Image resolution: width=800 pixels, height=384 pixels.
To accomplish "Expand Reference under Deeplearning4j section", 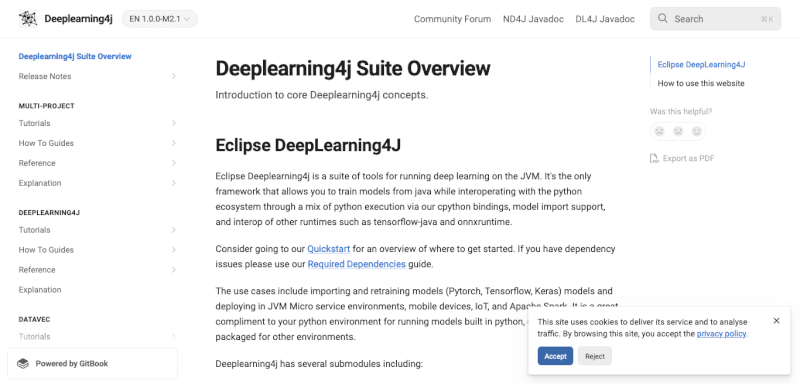I will point(173,270).
